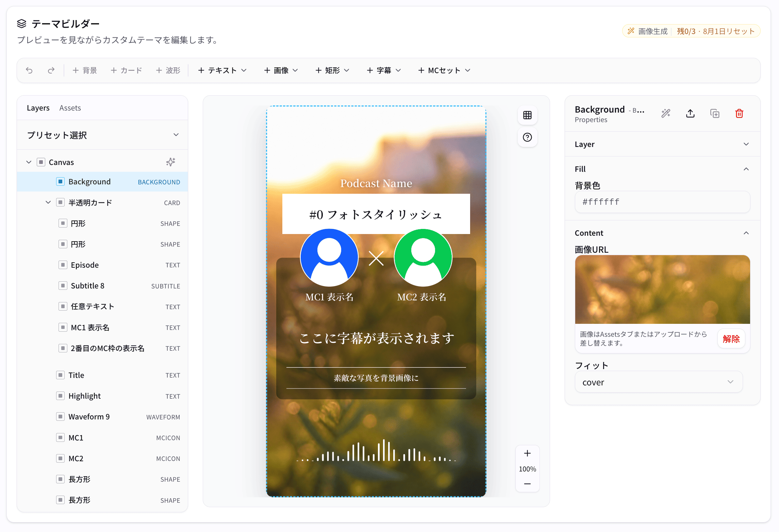Click the magic wand generate icon
The image size is (779, 532).
pyautogui.click(x=666, y=113)
